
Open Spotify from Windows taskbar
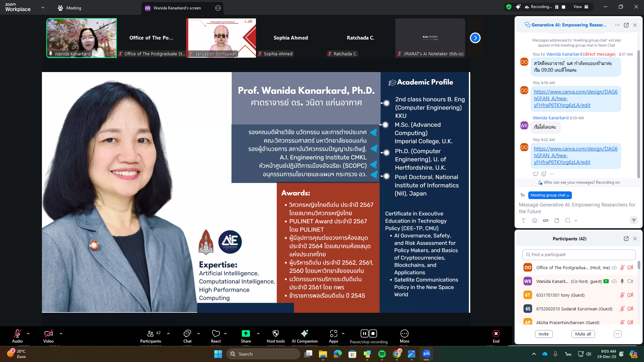tap(382, 354)
